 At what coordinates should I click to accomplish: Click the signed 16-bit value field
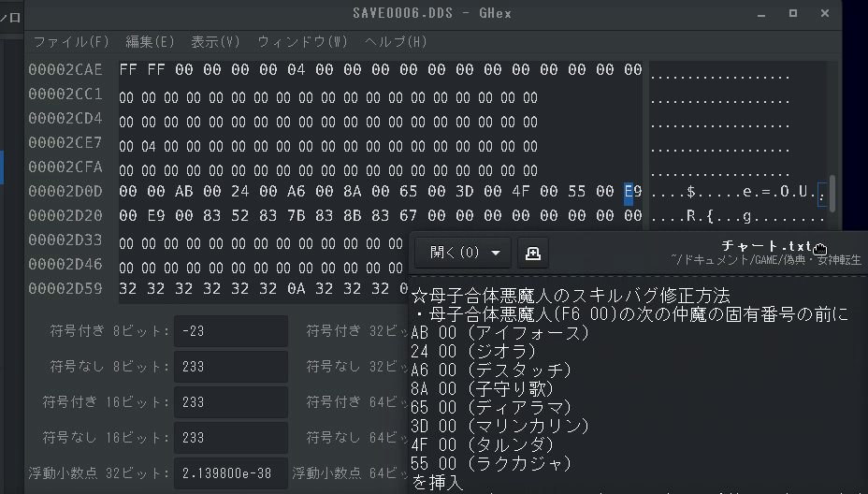[x=231, y=402]
